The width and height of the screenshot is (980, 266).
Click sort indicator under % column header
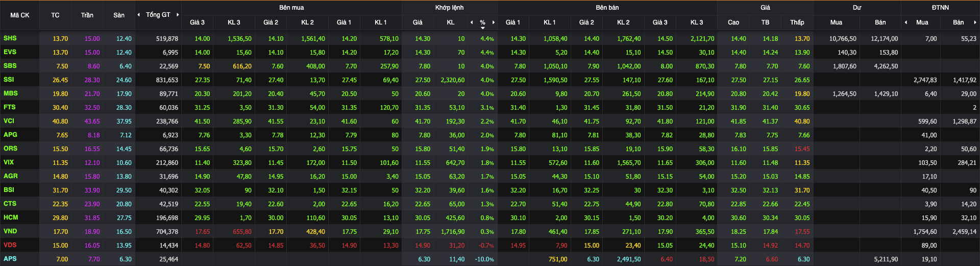click(x=483, y=28)
